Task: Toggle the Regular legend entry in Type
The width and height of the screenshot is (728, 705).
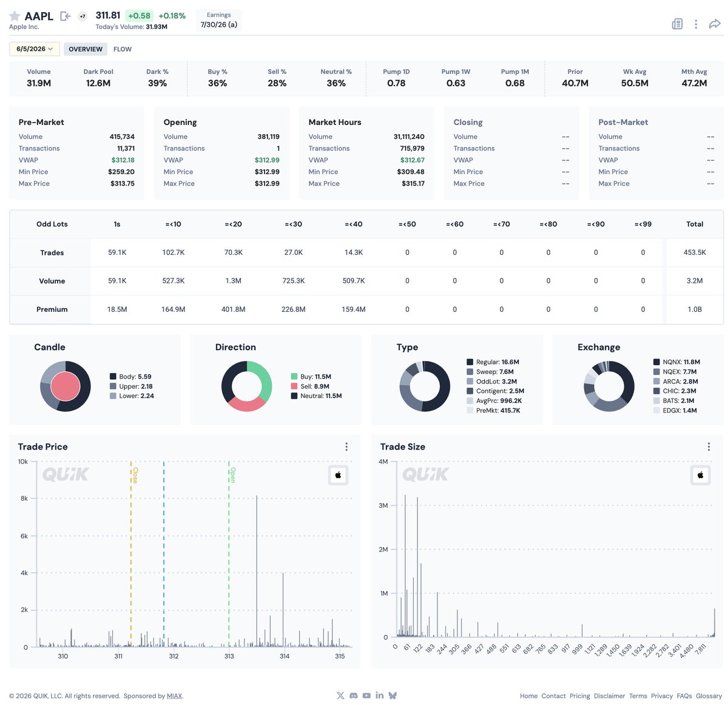Action: (x=493, y=362)
